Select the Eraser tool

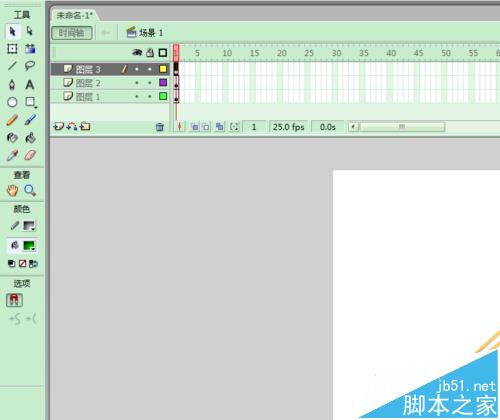30,155
